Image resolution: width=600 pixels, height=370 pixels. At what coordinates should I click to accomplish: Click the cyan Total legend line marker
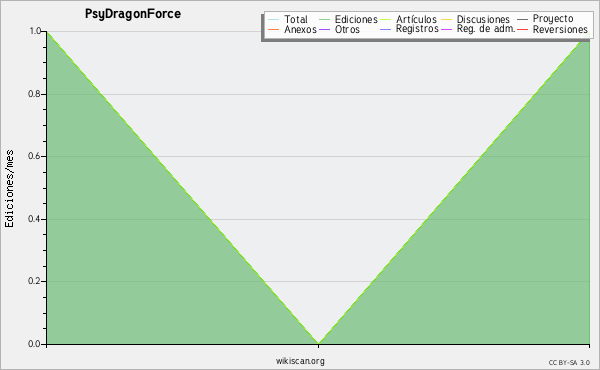pos(274,20)
